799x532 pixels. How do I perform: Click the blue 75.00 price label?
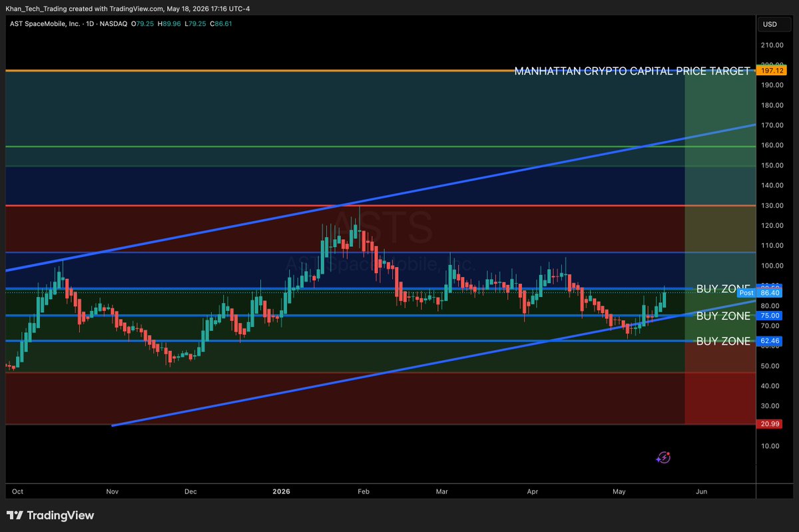(768, 316)
